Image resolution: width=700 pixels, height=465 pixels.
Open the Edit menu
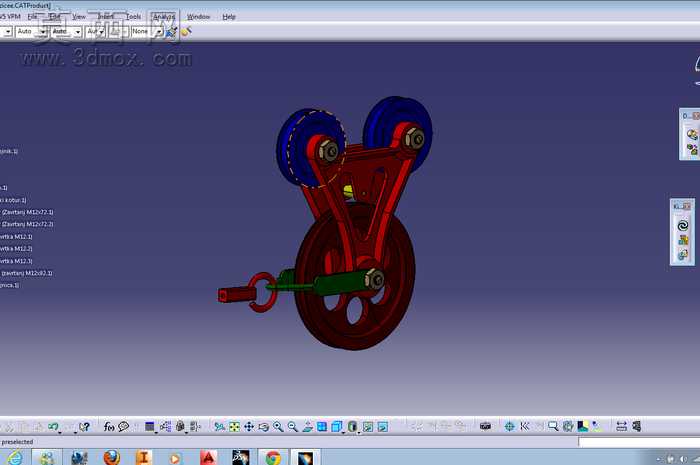tap(54, 17)
